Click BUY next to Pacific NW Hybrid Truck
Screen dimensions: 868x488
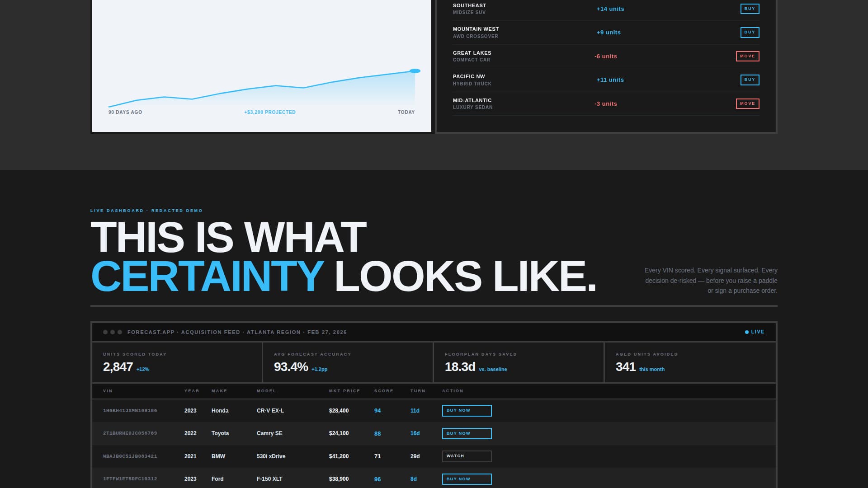click(750, 80)
